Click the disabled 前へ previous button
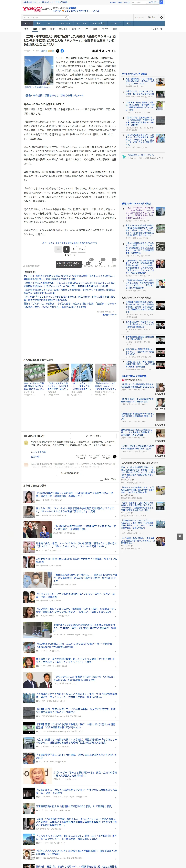Image resolution: width=186 pixels, height=868 pixels. tap(58, 249)
